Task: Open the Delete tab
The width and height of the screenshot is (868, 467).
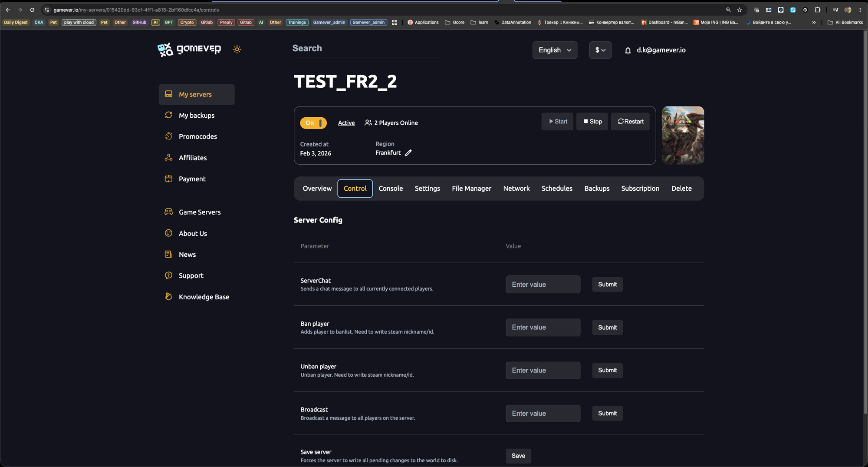Action: point(681,189)
